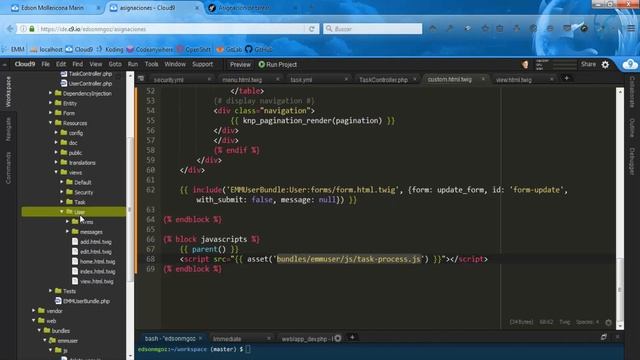Click the browser URL address field
Viewport: 640px width, 360px height.
171,29
